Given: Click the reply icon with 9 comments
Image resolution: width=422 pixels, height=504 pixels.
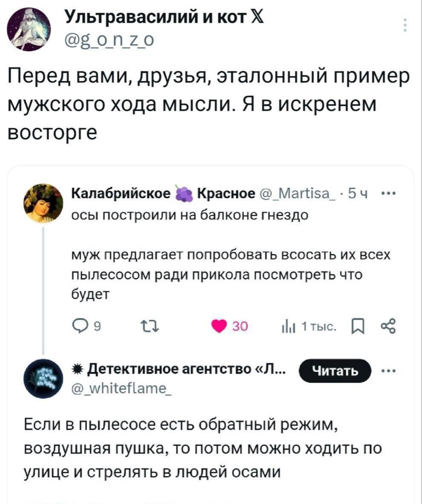Looking at the screenshot, I should coord(78,327).
